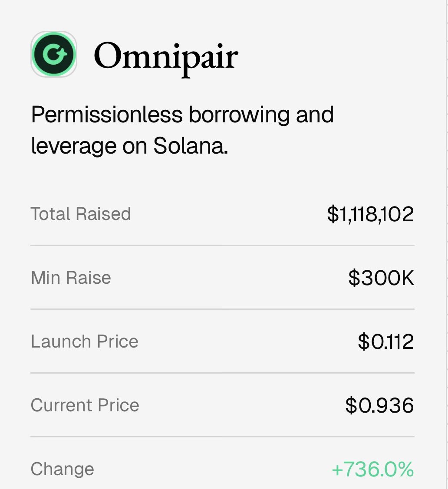
Task: Select the $0.936 current price value
Action: [x=379, y=406]
